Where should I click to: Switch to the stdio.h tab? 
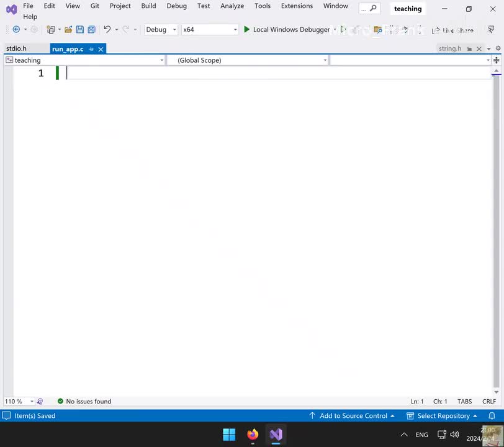[x=16, y=48]
